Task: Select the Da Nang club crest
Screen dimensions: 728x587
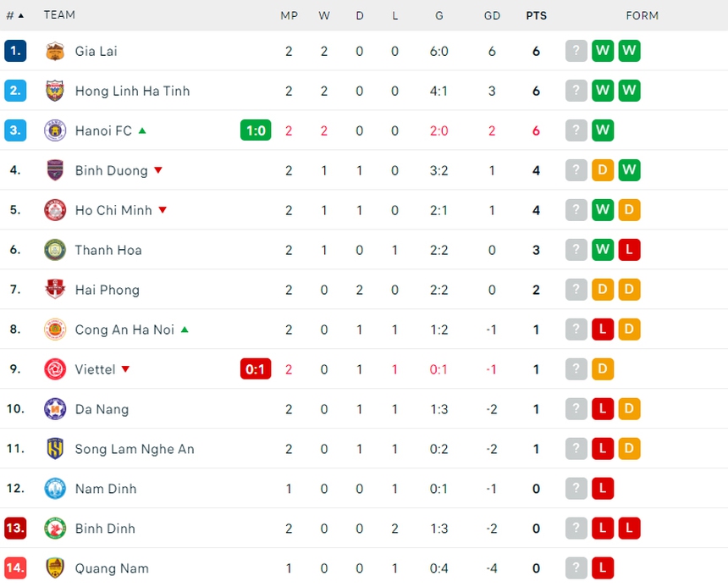Action: point(54,409)
